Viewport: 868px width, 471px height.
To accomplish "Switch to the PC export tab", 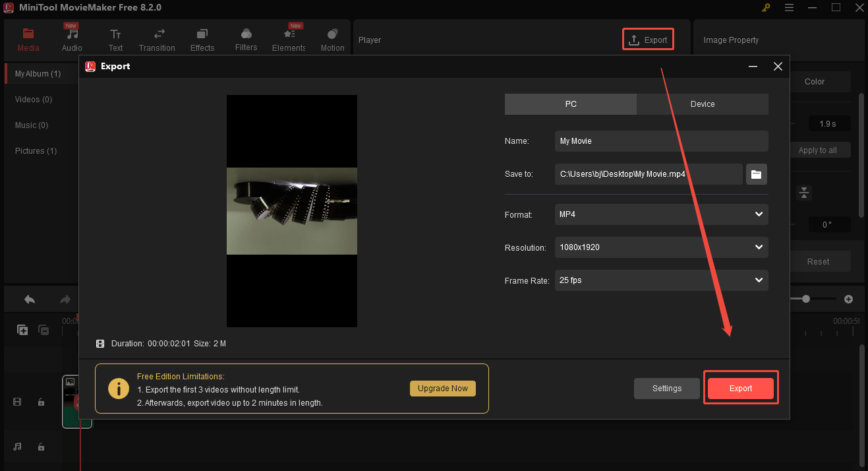I will (x=571, y=104).
